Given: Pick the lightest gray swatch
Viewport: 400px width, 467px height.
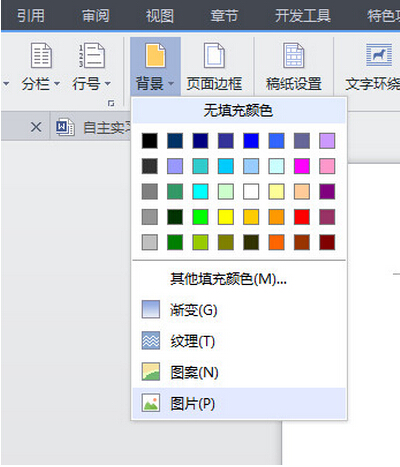Looking at the screenshot, I should (x=150, y=242).
